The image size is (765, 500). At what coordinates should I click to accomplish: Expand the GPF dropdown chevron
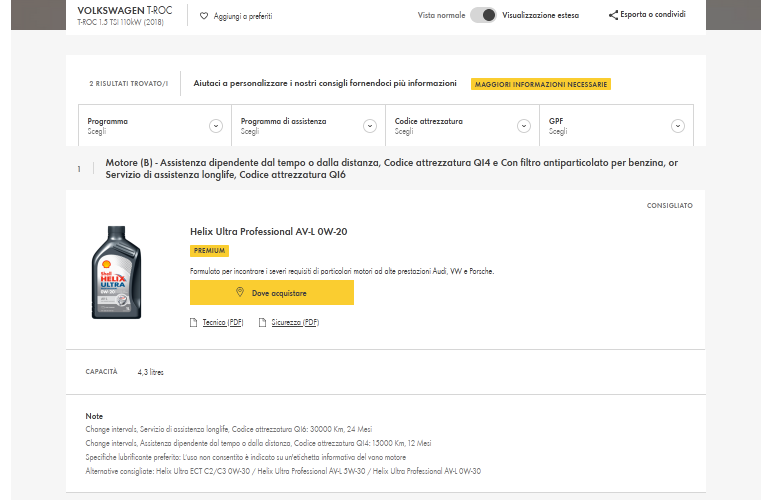(678, 126)
